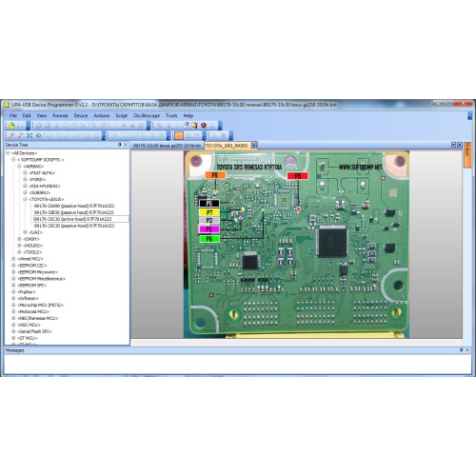
Task: Select 89170-33A90 (passive hood) script
Action: tap(74, 206)
